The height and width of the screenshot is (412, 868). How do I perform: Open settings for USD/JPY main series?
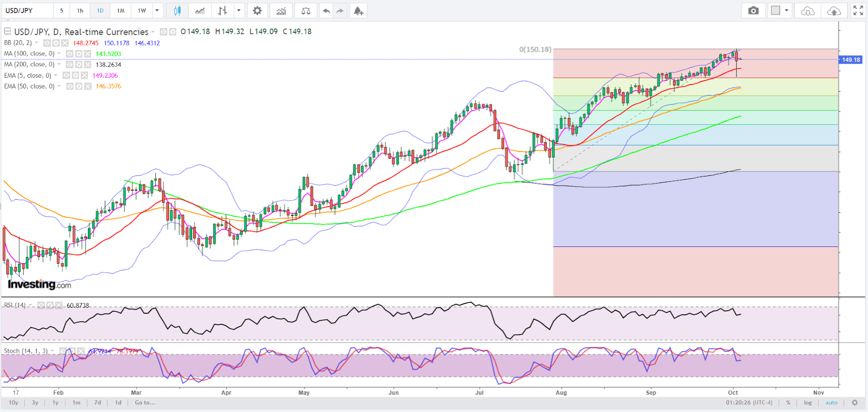pyautogui.click(x=173, y=32)
